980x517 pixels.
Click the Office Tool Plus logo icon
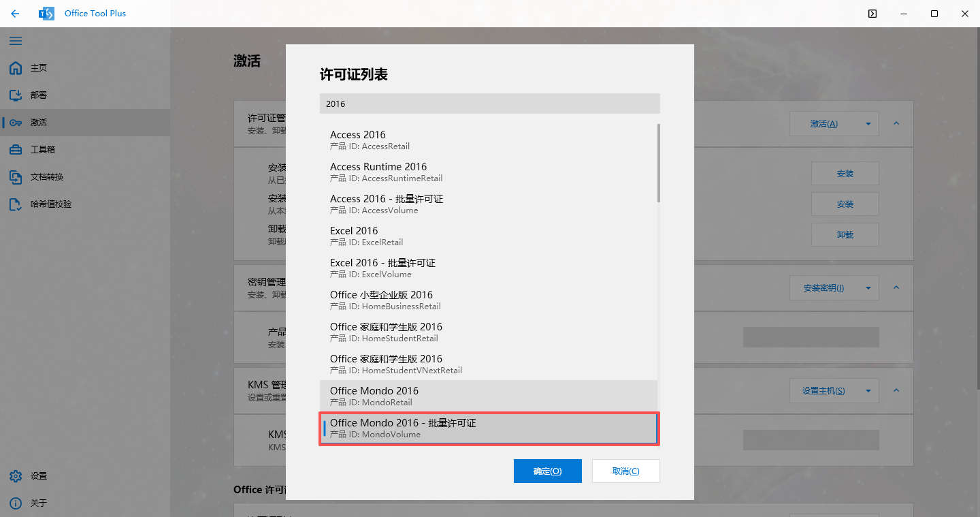point(46,14)
